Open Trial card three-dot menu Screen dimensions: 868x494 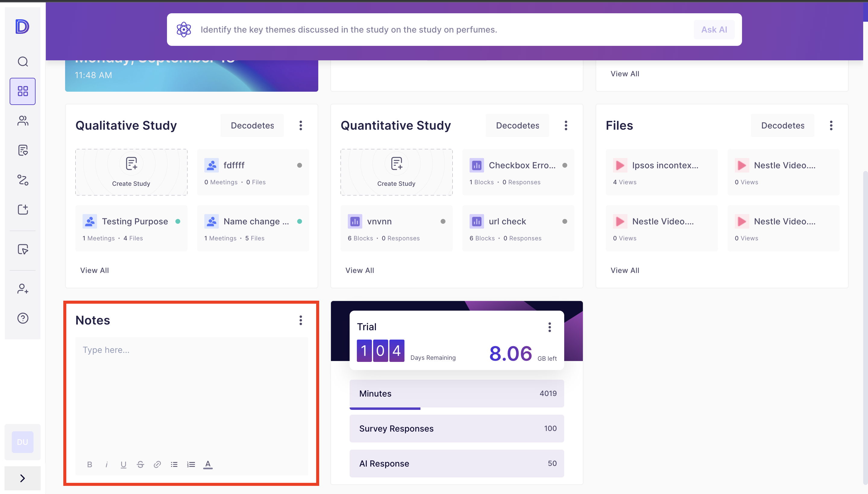pos(550,327)
